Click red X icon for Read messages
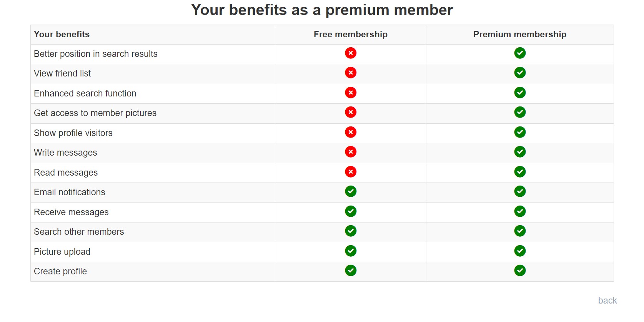Image resolution: width=644 pixels, height=322 pixels. point(351,172)
